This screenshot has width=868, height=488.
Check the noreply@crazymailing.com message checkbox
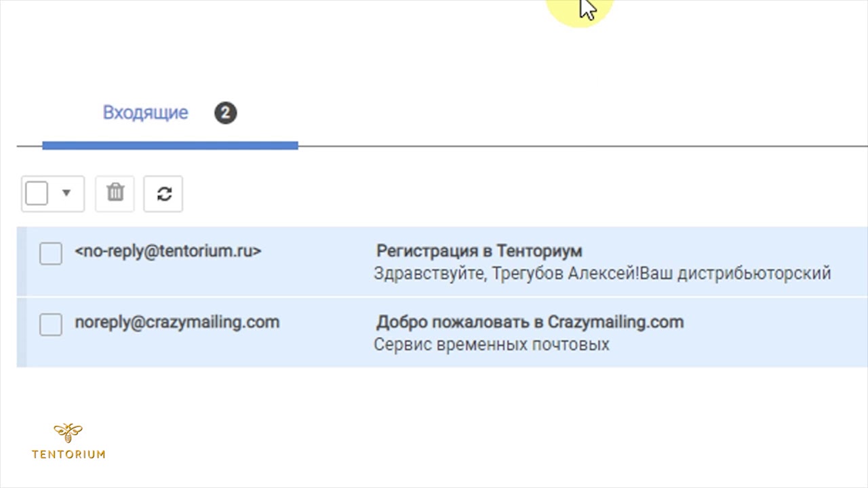(x=51, y=324)
